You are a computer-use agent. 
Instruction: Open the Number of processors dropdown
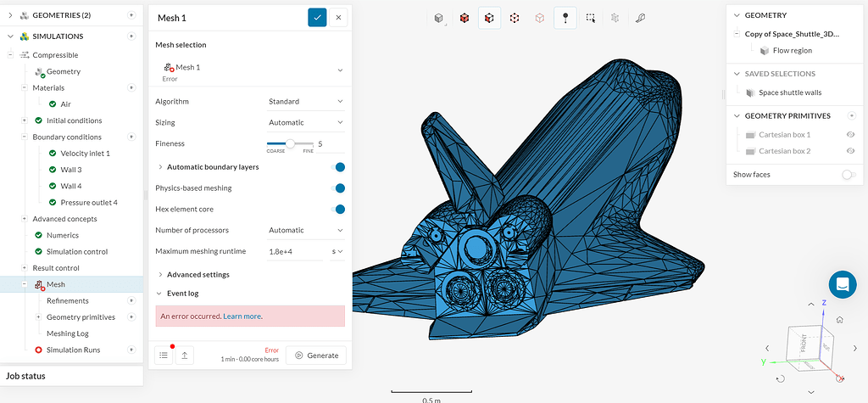(x=305, y=230)
